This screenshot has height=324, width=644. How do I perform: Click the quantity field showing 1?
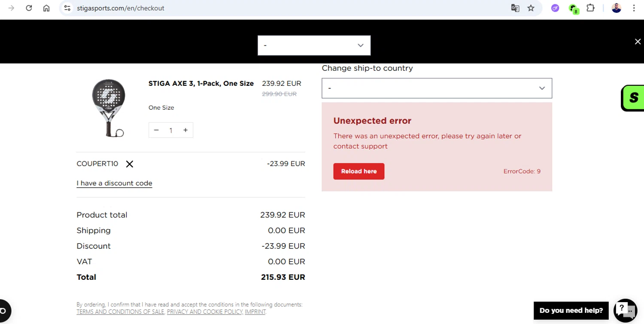(x=171, y=130)
